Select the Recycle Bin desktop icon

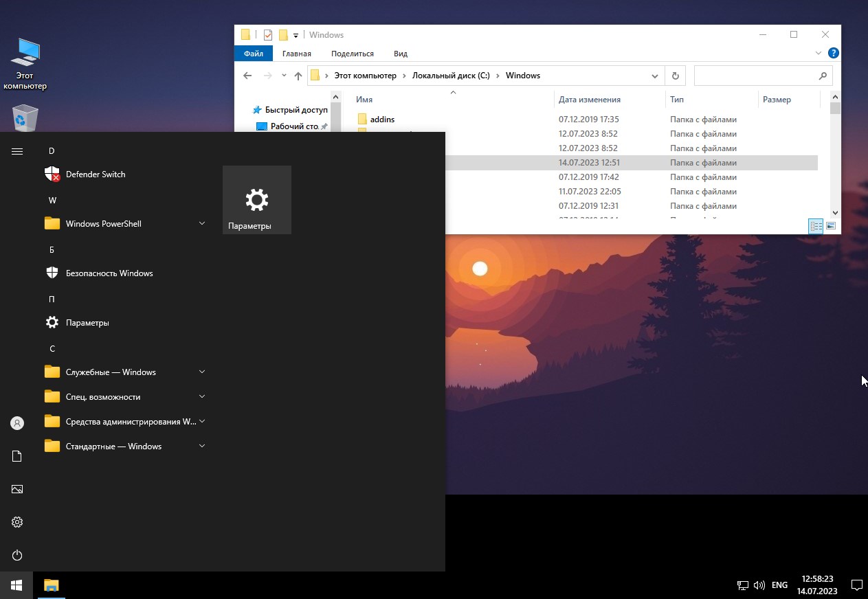click(x=25, y=117)
